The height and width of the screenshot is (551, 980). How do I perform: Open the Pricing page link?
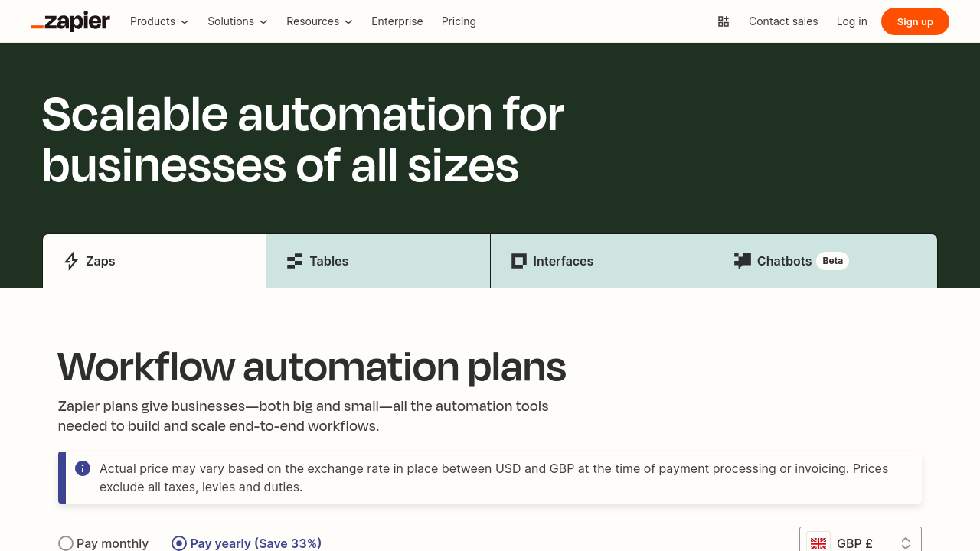point(459,21)
